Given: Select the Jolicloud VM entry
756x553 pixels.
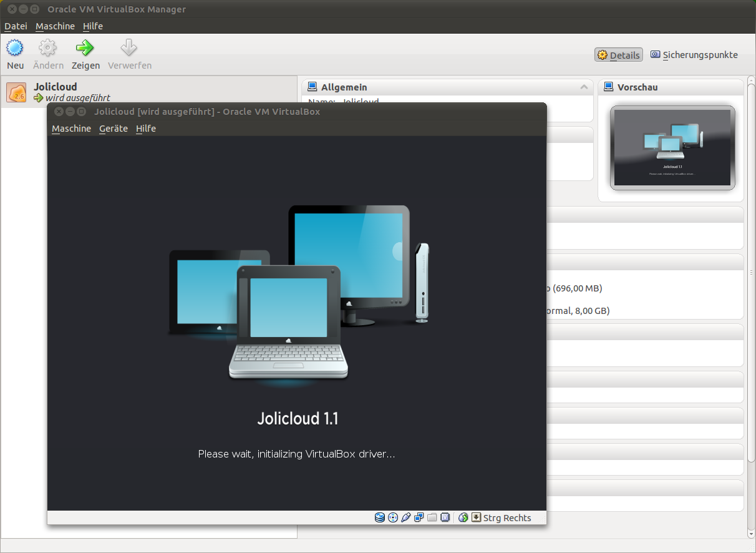Looking at the screenshot, I should click(56, 92).
